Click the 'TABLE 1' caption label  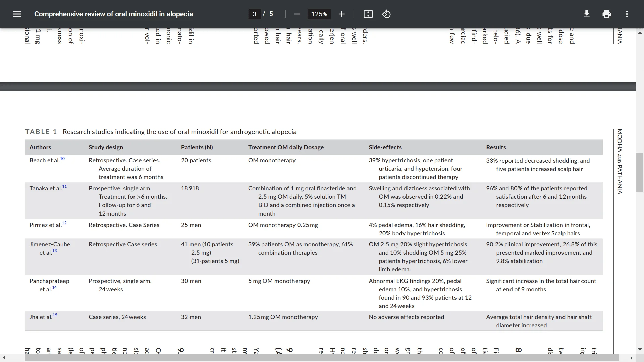click(x=41, y=132)
